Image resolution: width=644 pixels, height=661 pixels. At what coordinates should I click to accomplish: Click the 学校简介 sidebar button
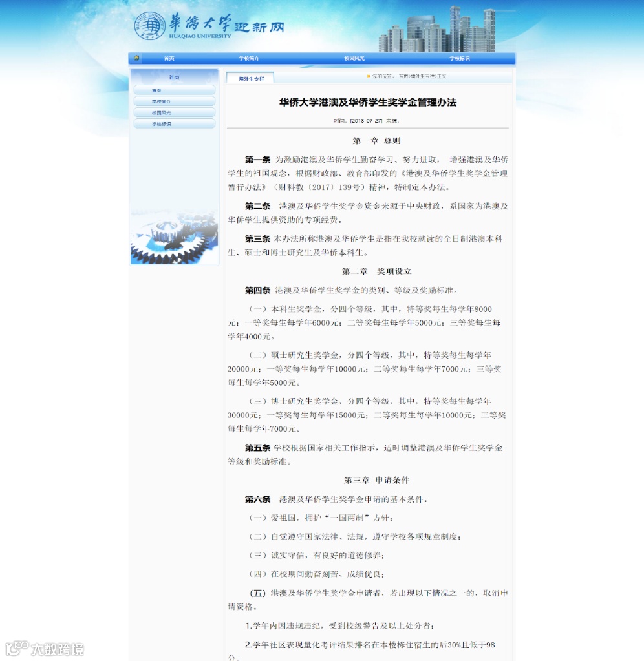(174, 101)
